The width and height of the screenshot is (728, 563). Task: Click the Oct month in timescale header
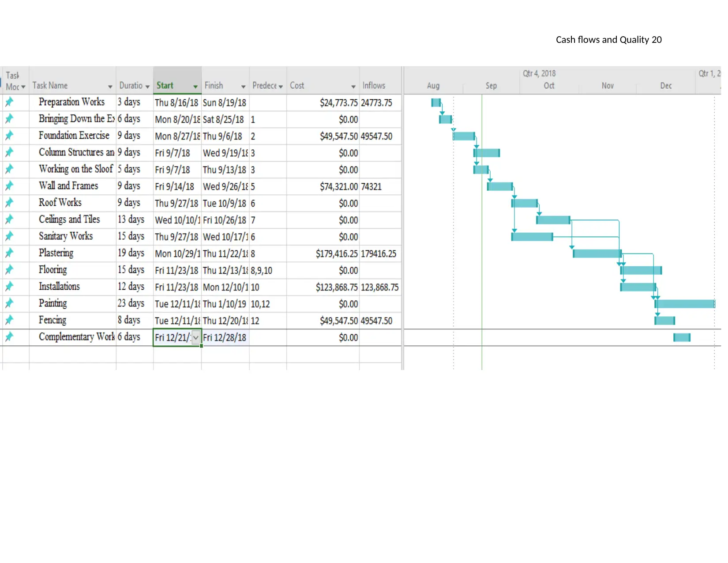click(549, 86)
